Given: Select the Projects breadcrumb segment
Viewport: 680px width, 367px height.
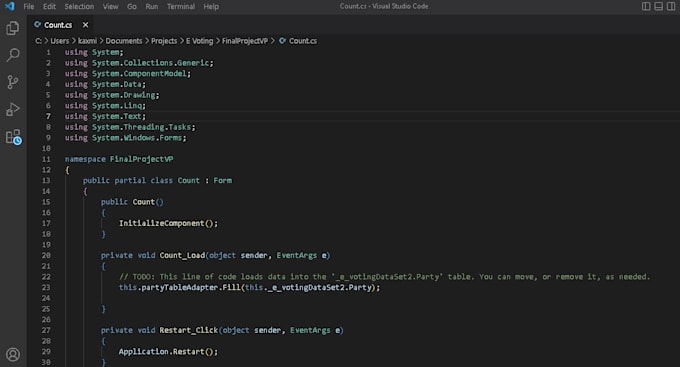Looking at the screenshot, I should [164, 41].
